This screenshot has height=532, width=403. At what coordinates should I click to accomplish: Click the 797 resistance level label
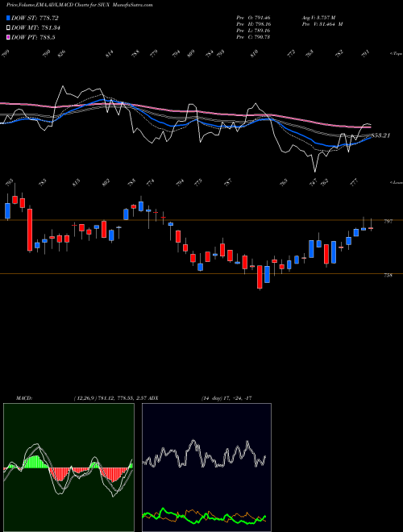(x=388, y=221)
